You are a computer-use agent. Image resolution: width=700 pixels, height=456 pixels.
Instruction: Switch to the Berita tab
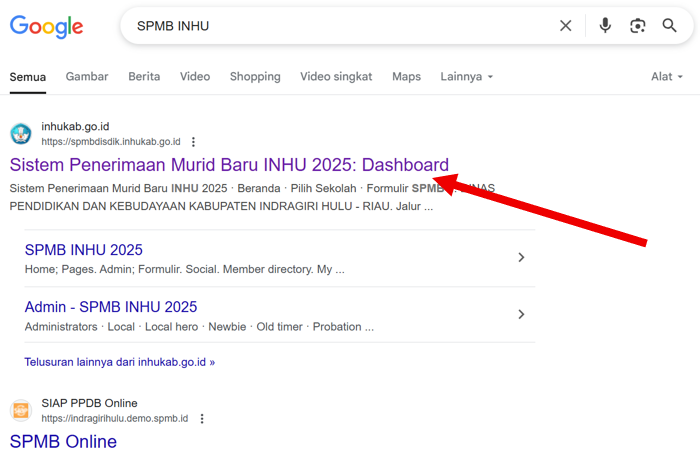point(144,76)
